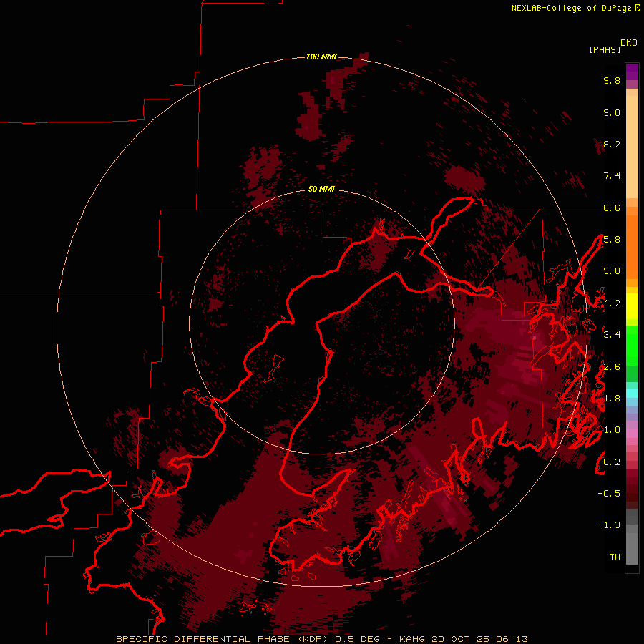Click the 7.4 value on the color scale
This screenshot has width=644, height=644.
pos(612,176)
